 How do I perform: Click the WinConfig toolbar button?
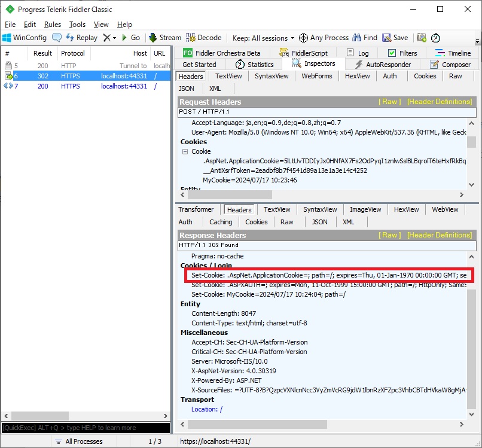(25, 38)
